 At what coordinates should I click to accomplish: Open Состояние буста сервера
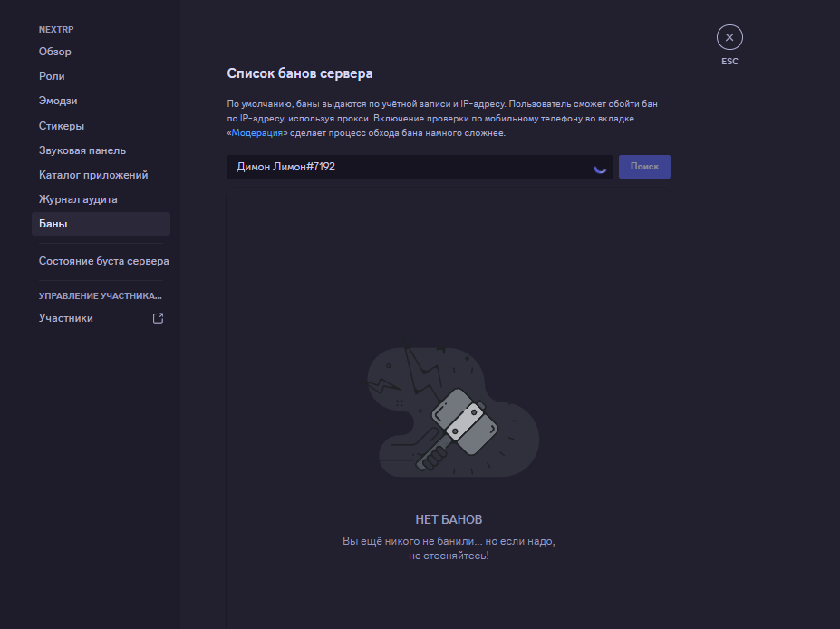tap(103, 261)
